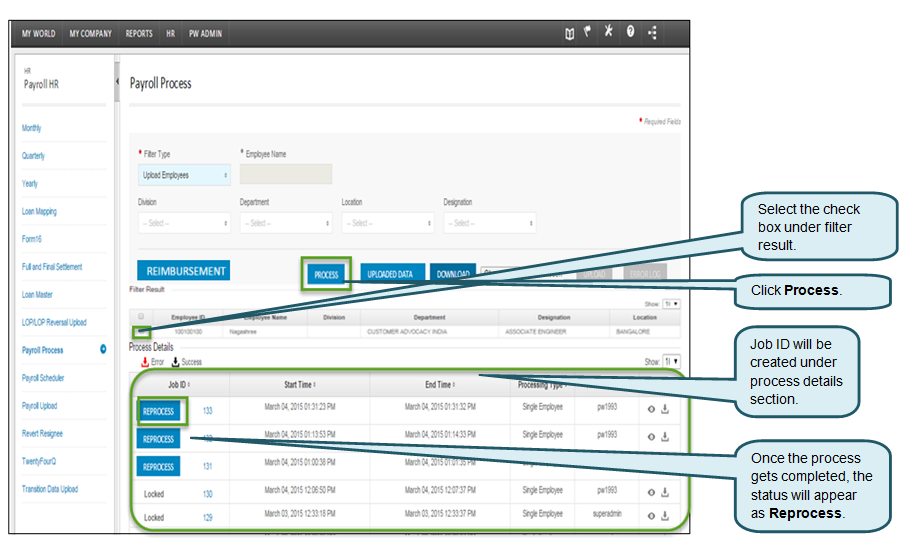Click REPROCESS for job 131
This screenshot has width=902, height=553.
[x=158, y=466]
